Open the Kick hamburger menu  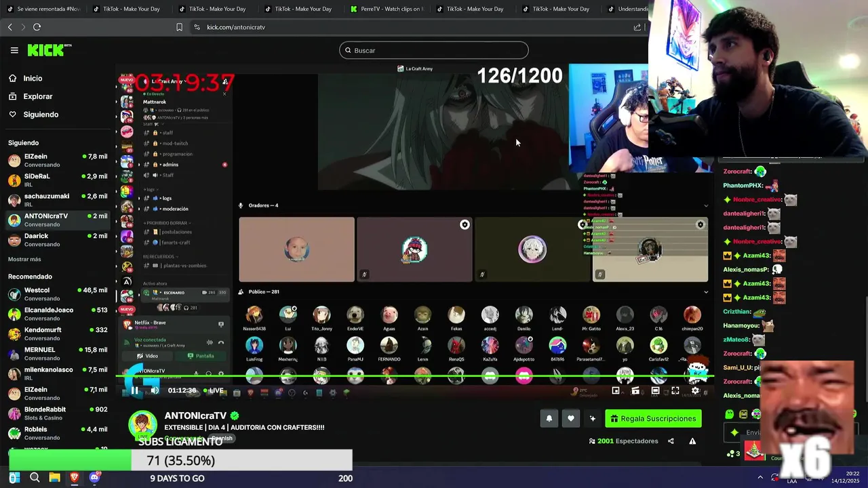tap(14, 50)
